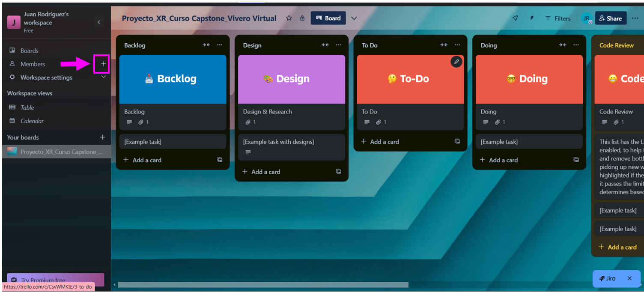Click the Share button
644x292 pixels.
click(611, 18)
